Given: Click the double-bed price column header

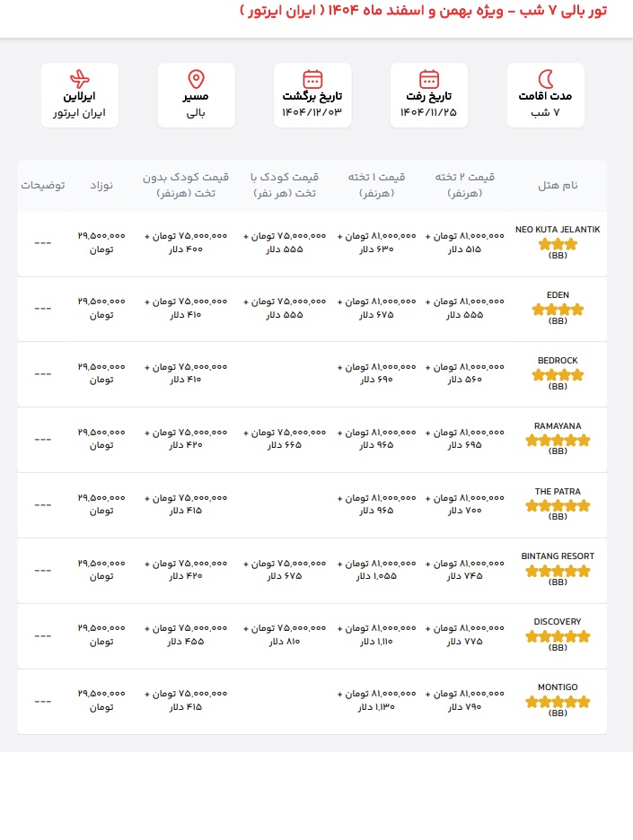Looking at the screenshot, I should (x=464, y=185).
